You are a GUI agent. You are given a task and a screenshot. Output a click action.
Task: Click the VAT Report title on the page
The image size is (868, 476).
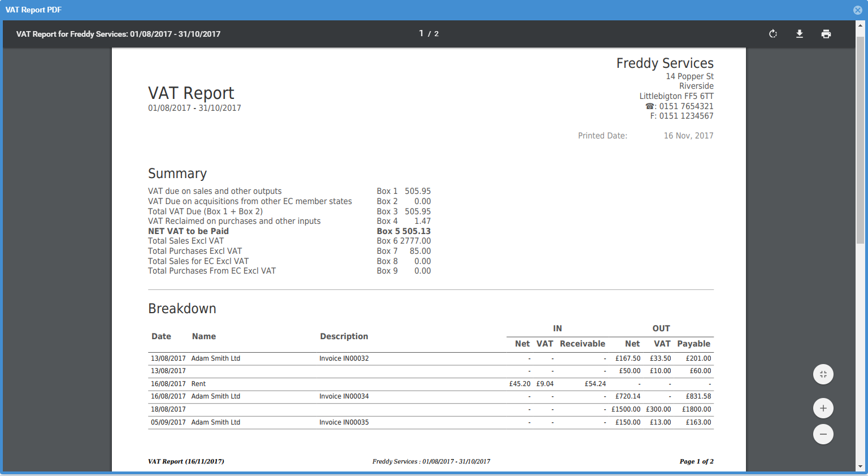click(x=191, y=93)
